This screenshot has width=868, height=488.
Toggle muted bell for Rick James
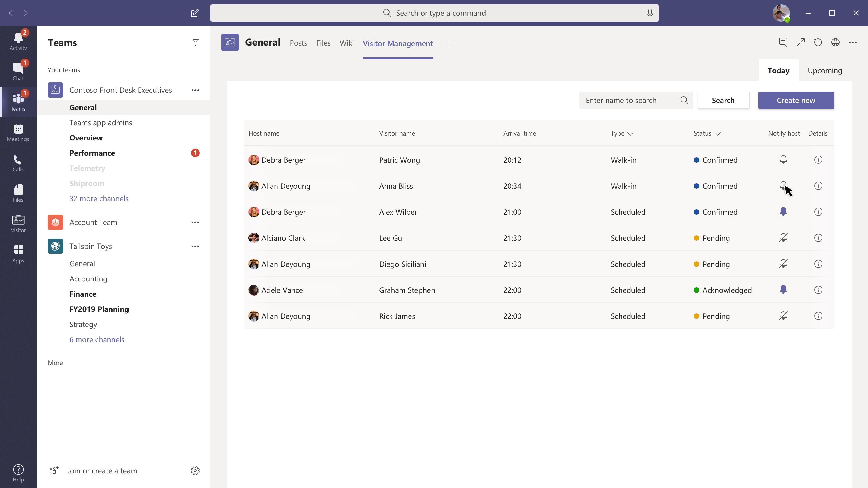tap(783, 316)
